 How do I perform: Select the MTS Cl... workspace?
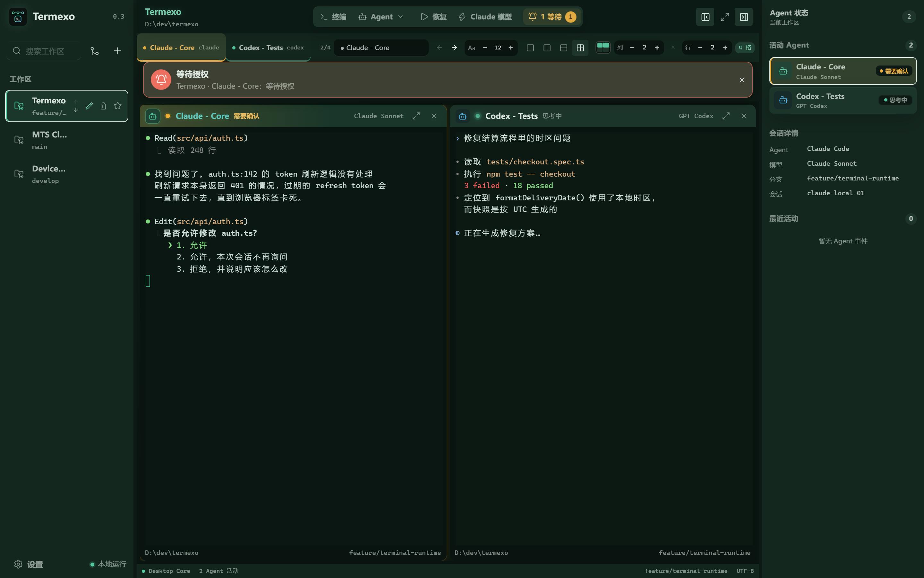67,140
